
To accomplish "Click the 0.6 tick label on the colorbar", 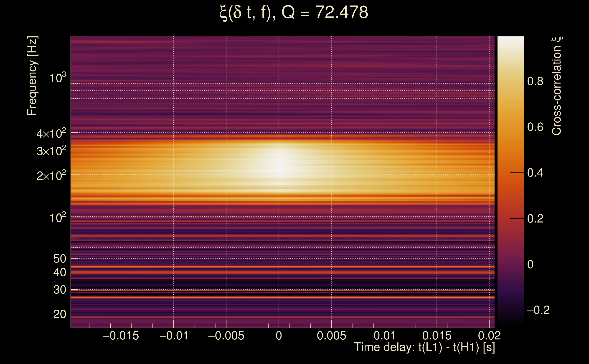I will [535, 127].
